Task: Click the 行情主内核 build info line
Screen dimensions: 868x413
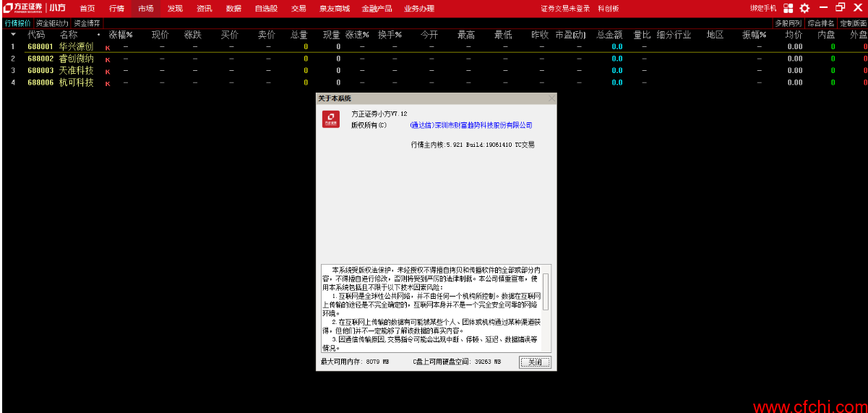Action: tap(473, 145)
